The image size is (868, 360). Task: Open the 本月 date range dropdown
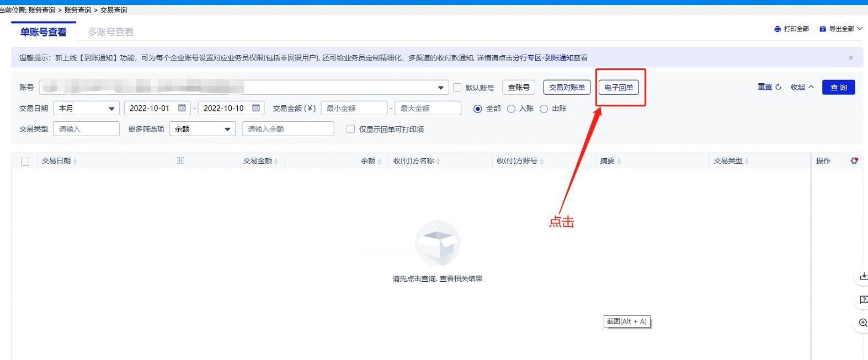click(86, 108)
